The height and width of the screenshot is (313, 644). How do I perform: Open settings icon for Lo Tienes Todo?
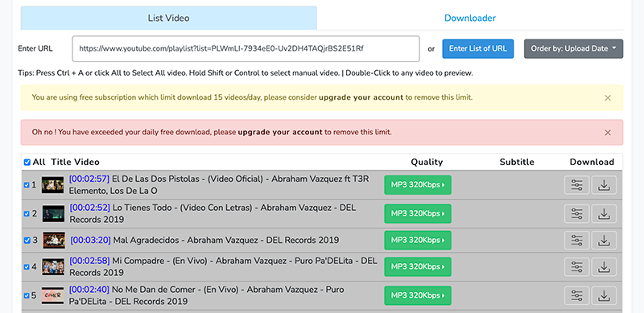pyautogui.click(x=576, y=213)
